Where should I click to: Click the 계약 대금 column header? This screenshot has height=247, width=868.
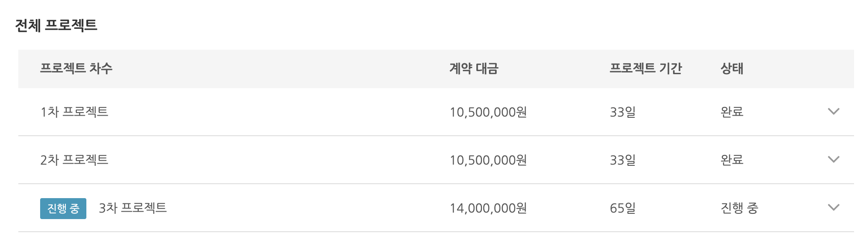click(x=474, y=69)
